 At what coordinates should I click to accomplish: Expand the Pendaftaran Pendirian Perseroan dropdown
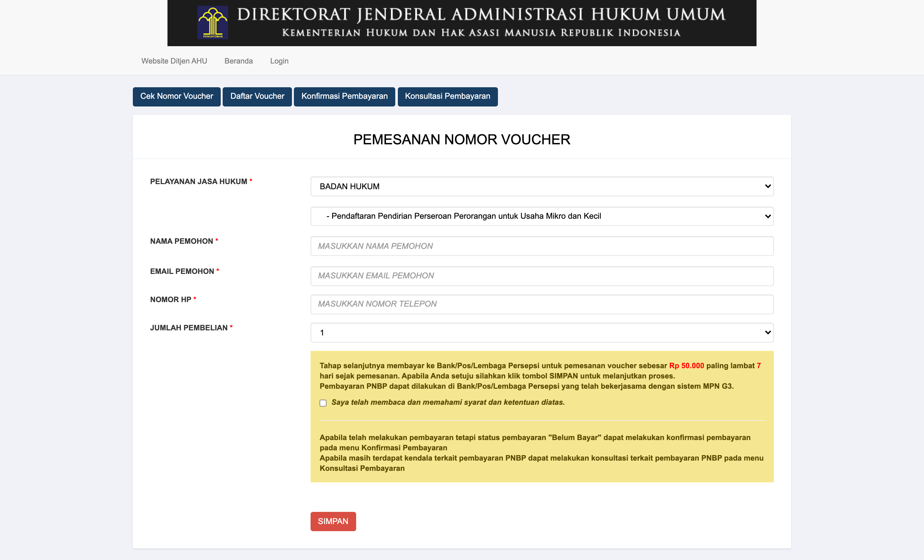coord(542,216)
